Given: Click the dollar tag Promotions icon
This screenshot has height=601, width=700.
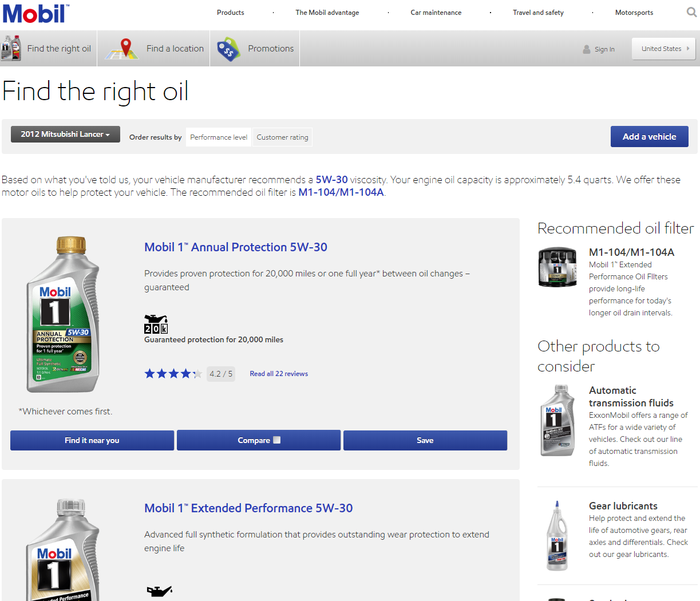Looking at the screenshot, I should (228, 49).
